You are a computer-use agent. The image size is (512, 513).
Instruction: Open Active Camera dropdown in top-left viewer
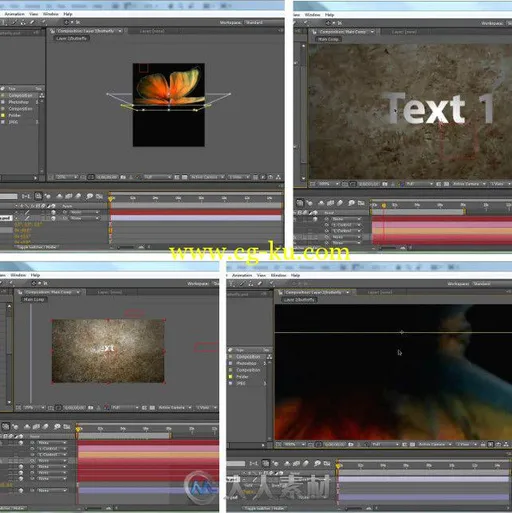[207, 177]
